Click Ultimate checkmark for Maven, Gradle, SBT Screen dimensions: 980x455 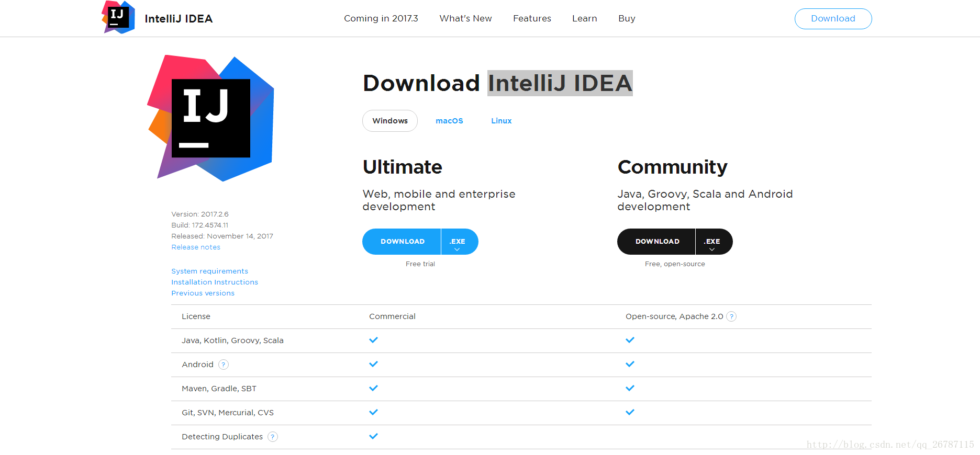pos(373,388)
